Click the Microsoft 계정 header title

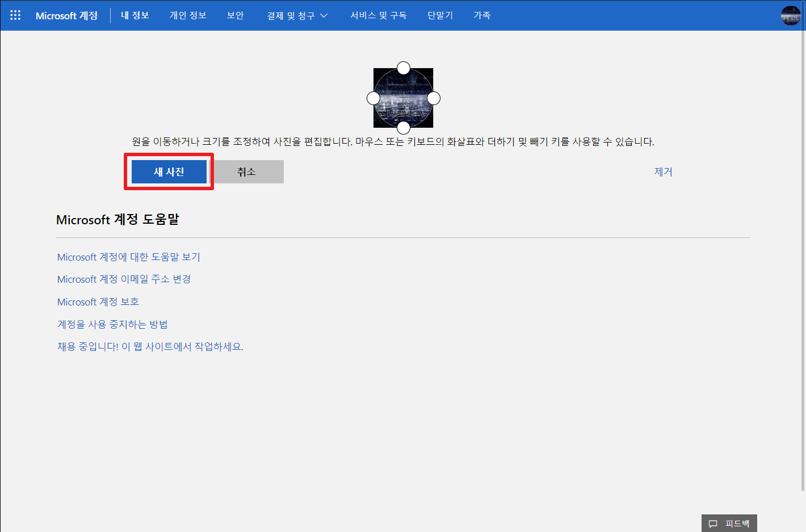click(x=66, y=15)
